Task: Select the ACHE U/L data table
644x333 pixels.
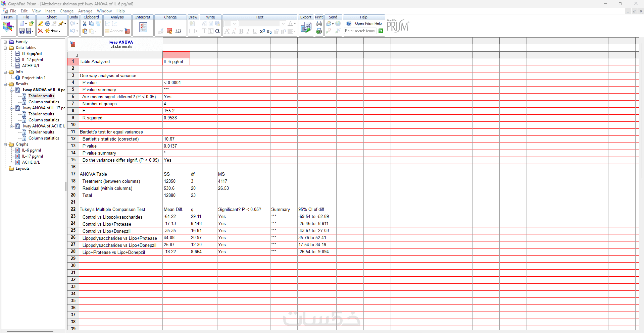Action: pyautogui.click(x=31, y=66)
